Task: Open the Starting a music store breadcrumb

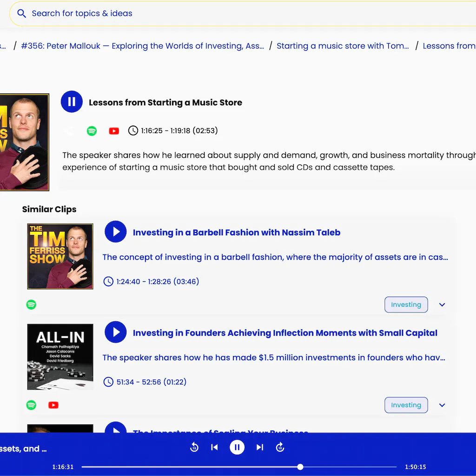Action: point(343,46)
